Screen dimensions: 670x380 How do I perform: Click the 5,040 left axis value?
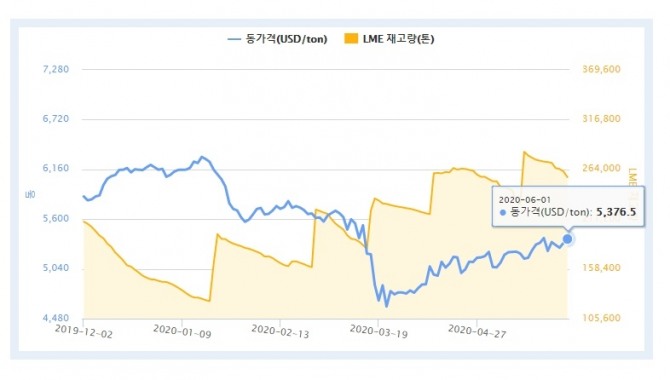(x=56, y=268)
